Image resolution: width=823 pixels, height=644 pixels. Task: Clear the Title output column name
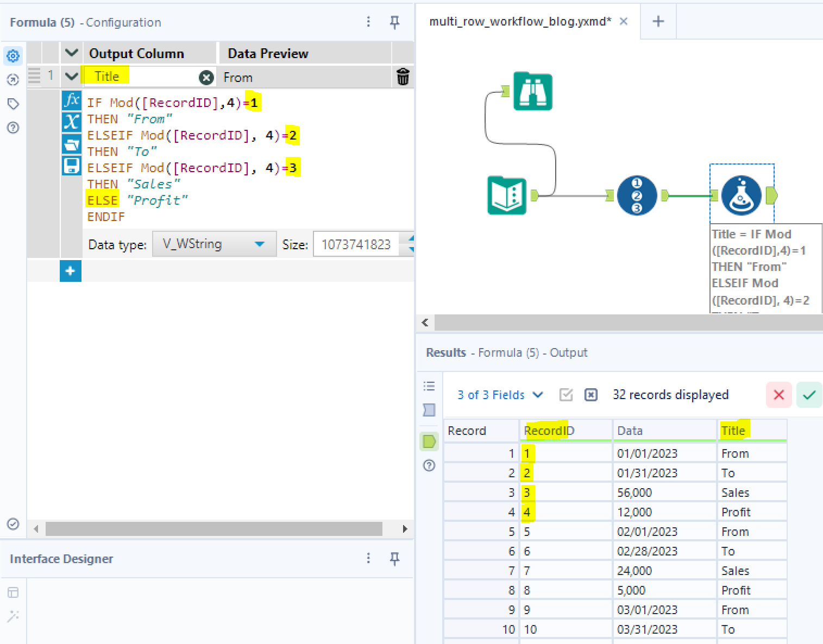(206, 78)
